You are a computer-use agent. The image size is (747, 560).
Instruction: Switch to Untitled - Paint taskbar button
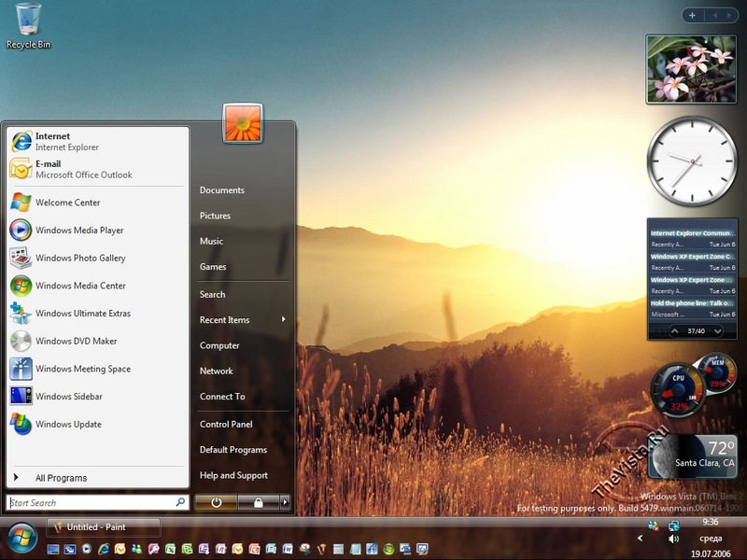tap(103, 527)
